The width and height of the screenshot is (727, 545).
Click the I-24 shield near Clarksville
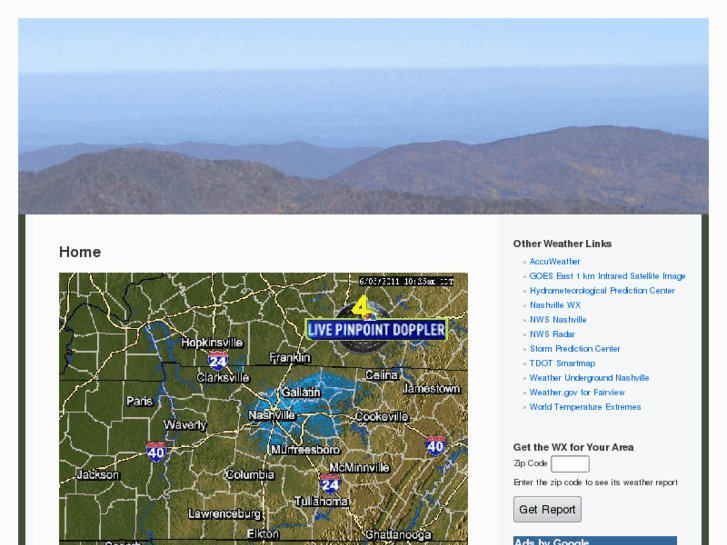pyautogui.click(x=217, y=360)
